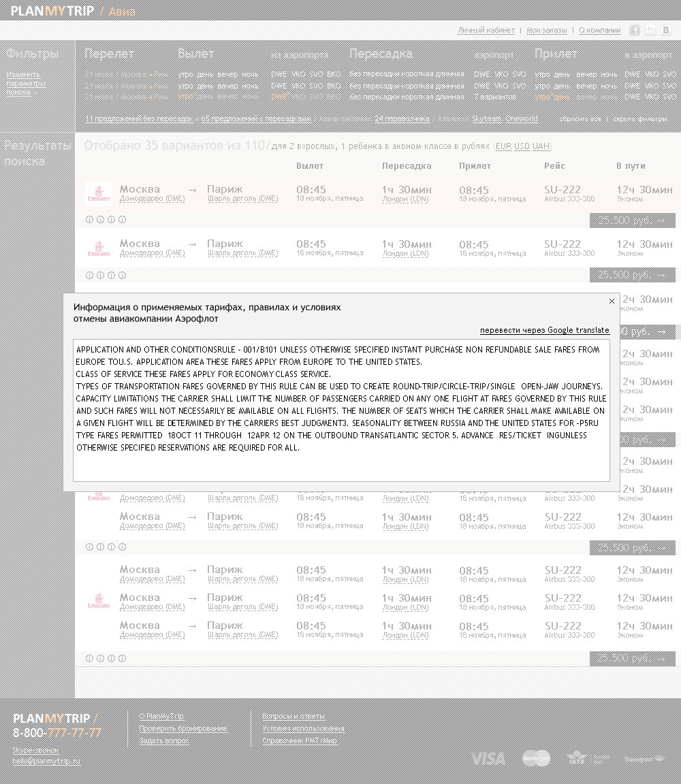Open 'Личный кабинет' in top menu

[x=486, y=31]
